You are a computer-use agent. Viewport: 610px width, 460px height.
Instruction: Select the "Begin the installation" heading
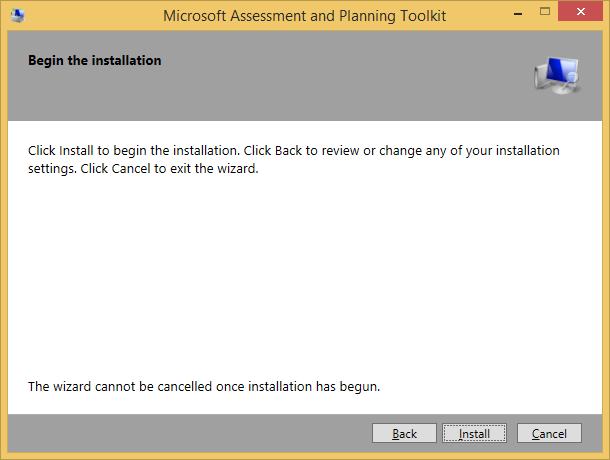point(95,61)
